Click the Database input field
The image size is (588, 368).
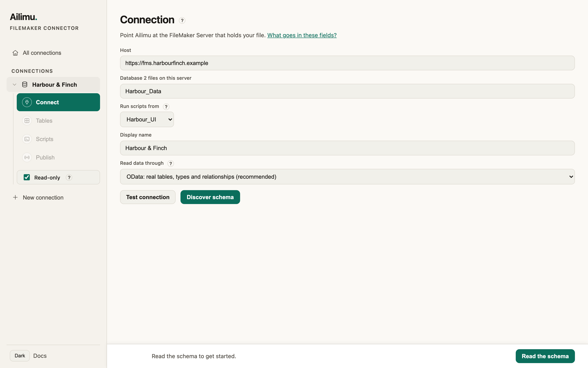point(347,91)
